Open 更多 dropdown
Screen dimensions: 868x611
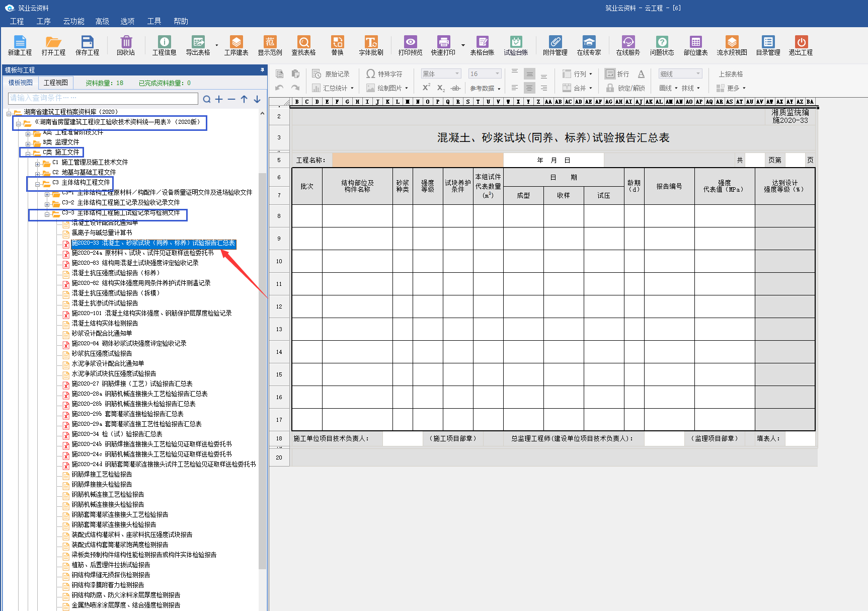731,88
